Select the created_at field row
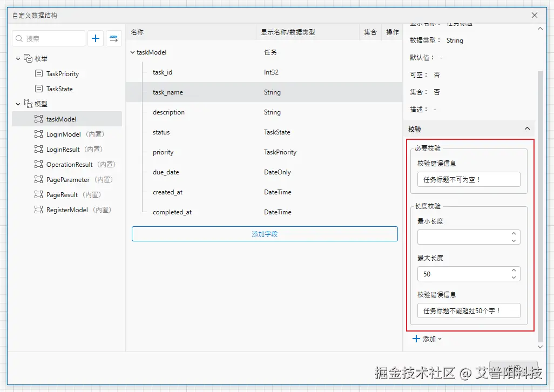The height and width of the screenshot is (392, 554). (264, 192)
